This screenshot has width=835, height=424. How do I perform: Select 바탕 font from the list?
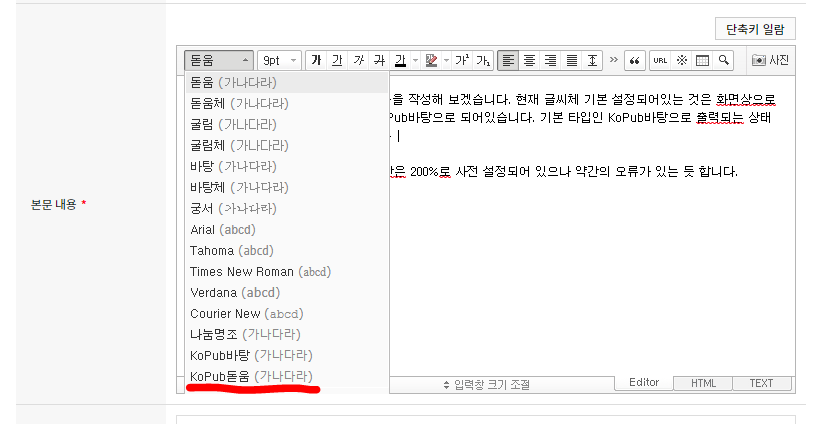coord(286,166)
